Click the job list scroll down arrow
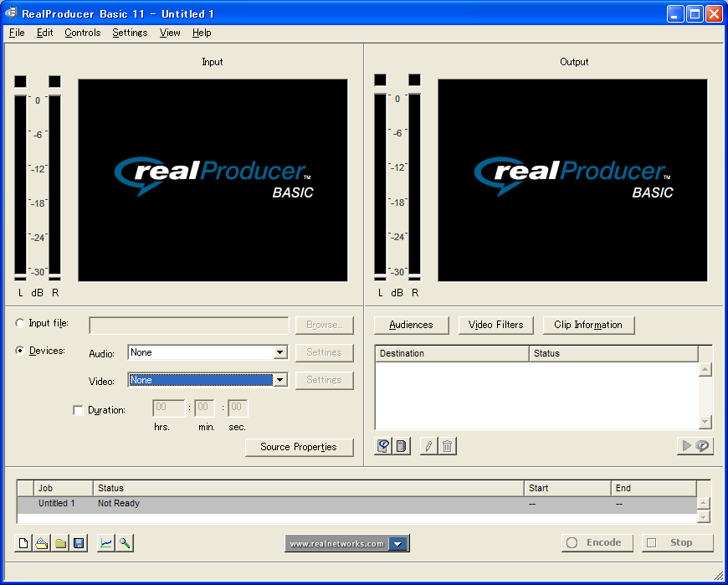 pyautogui.click(x=704, y=516)
